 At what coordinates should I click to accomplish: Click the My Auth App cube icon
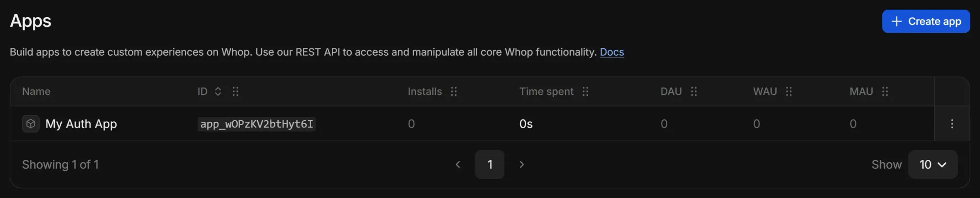30,124
